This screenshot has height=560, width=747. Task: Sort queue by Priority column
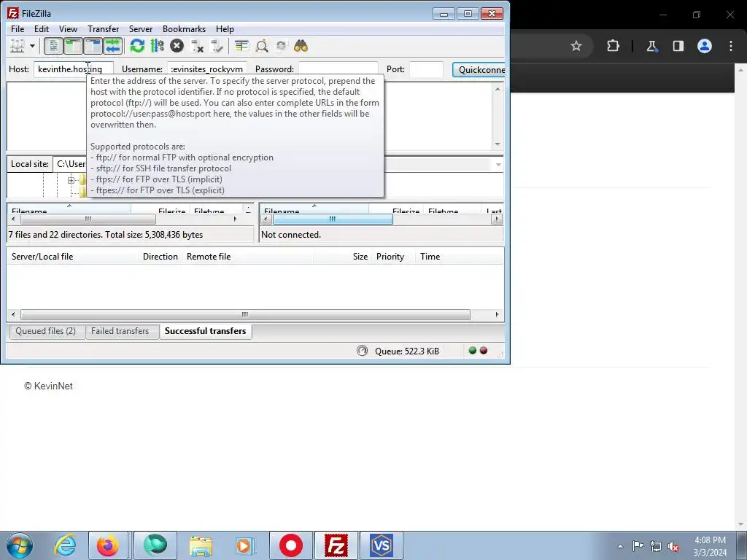pos(393,257)
